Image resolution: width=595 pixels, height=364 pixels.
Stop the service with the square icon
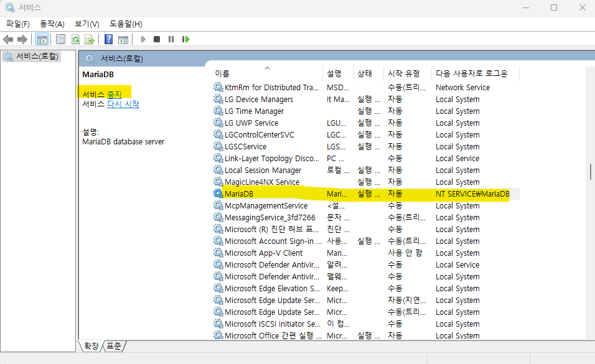[157, 39]
